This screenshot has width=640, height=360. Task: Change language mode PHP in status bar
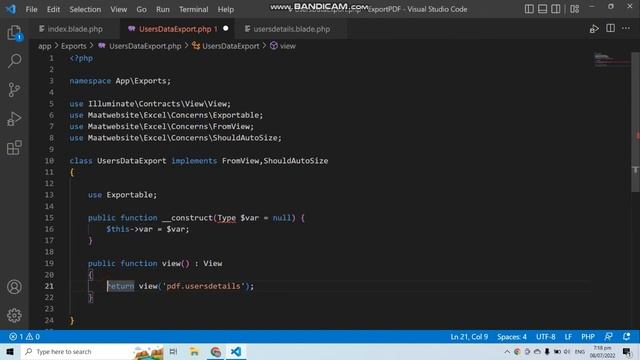[588, 337]
